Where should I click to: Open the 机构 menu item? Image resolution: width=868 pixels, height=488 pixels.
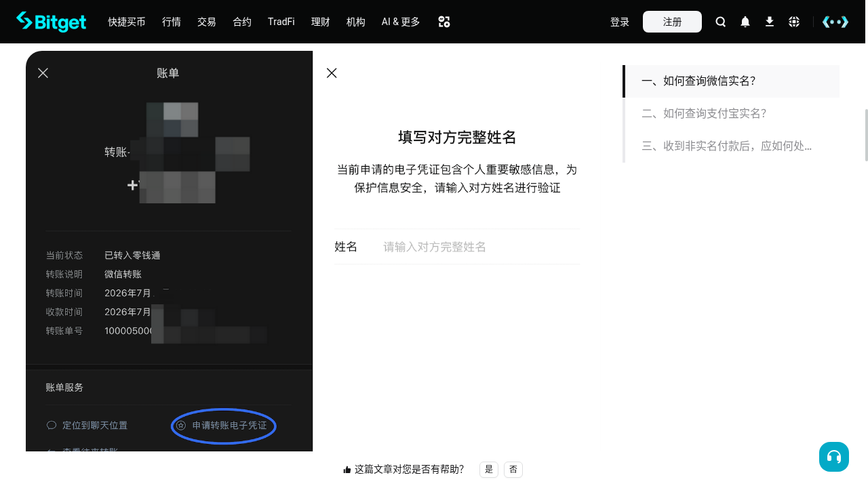(x=356, y=22)
